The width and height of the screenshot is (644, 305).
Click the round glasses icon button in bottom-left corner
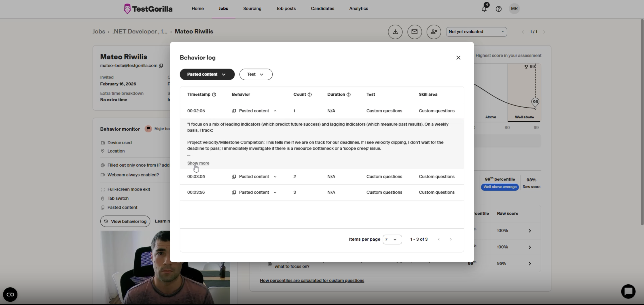point(10,294)
